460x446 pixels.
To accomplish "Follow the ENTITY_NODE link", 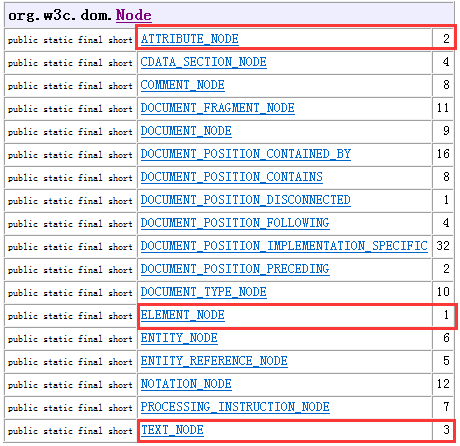I will tap(179, 338).
